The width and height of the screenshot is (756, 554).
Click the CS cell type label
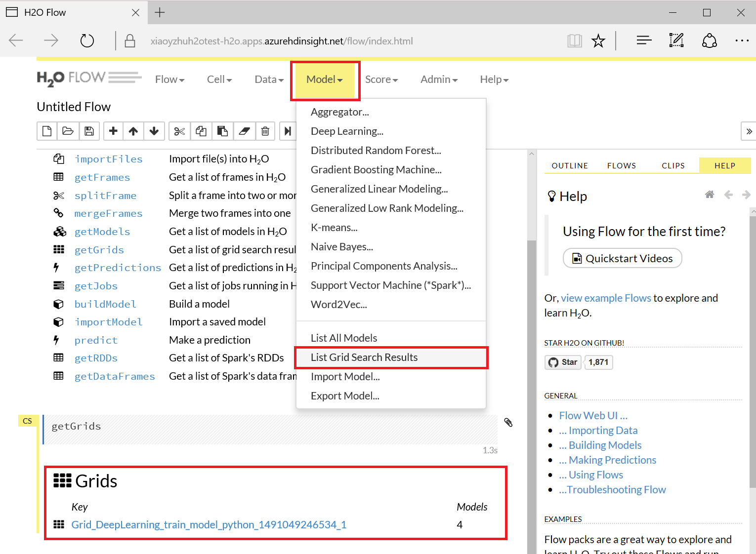point(27,421)
